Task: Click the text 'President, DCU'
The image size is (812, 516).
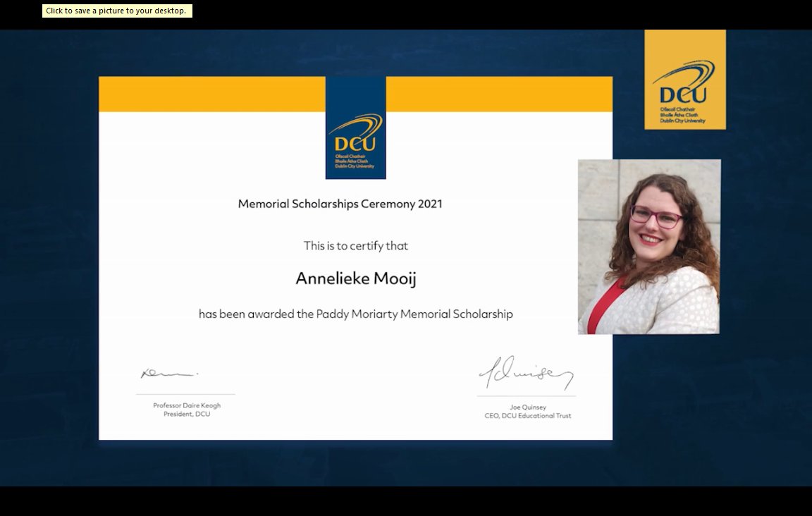Action: (187, 414)
